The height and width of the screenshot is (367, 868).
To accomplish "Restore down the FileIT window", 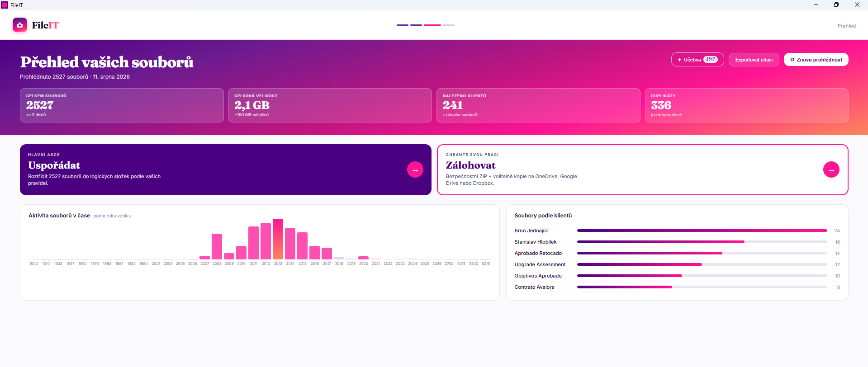I will coord(836,5).
